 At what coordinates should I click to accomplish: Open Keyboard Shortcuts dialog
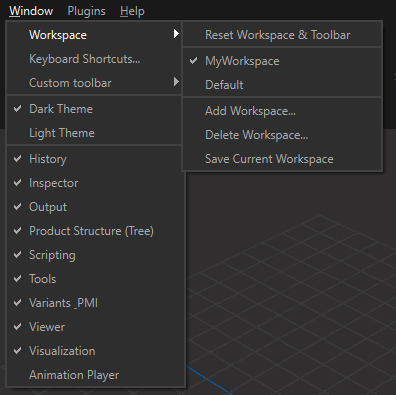(94, 59)
